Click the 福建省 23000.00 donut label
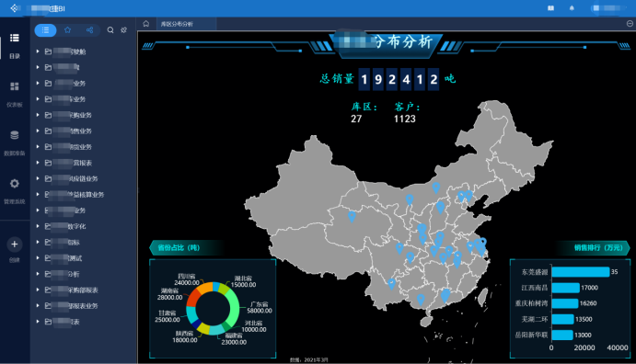This screenshot has height=364, width=636. [234, 339]
